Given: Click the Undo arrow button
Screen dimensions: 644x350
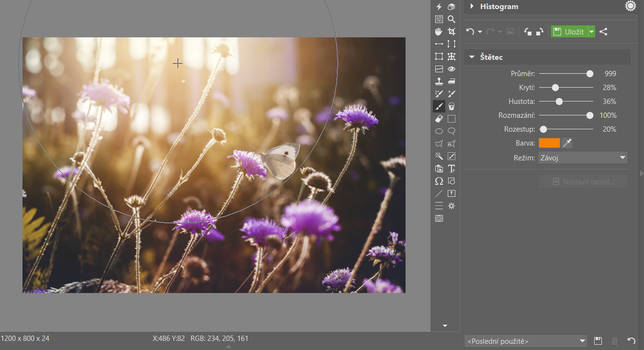Looking at the screenshot, I should click(470, 32).
